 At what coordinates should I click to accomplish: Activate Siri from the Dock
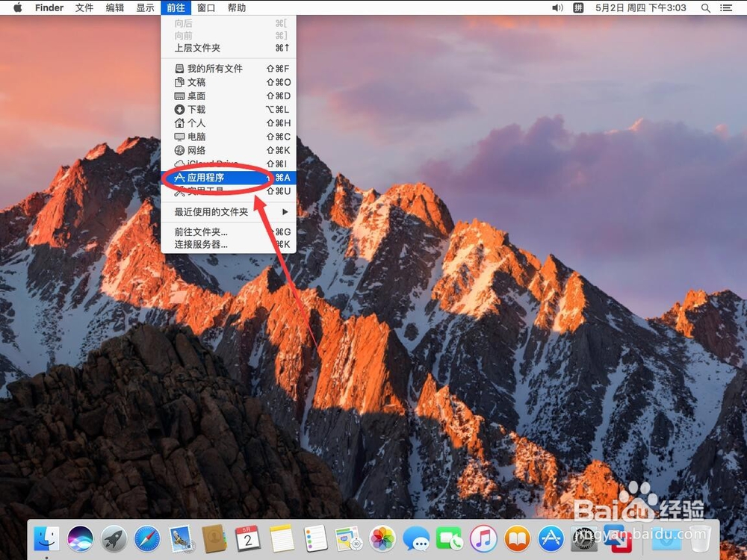[x=80, y=538]
